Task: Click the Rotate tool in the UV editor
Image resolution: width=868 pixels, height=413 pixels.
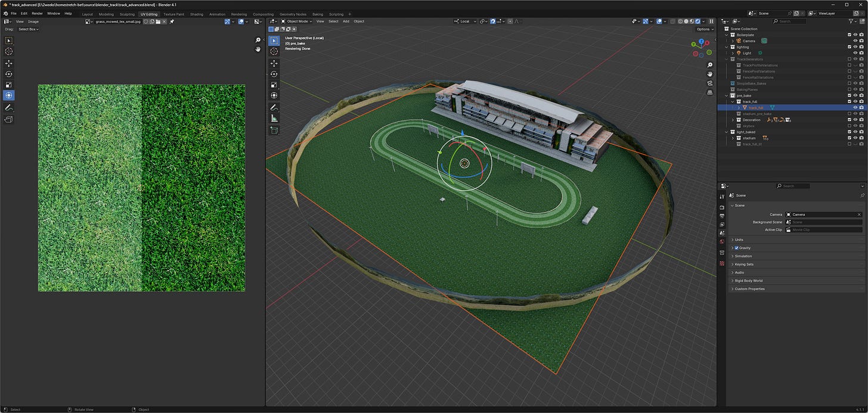Action: (9, 74)
